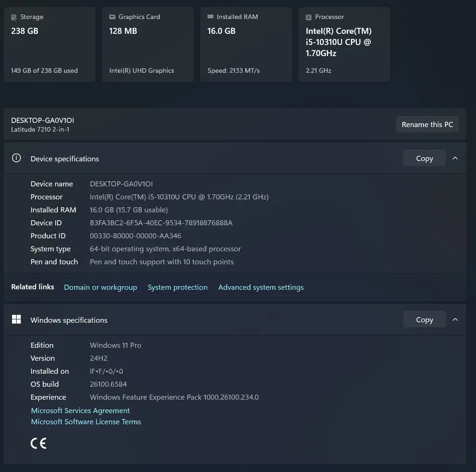
Task: Open the Storage 238 GB card
Action: click(50, 45)
